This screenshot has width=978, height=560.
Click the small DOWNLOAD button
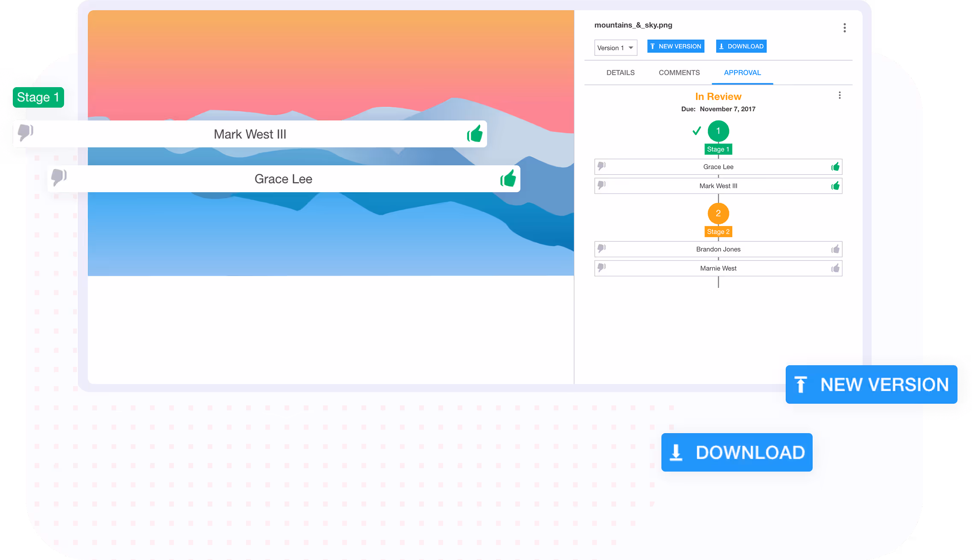(x=741, y=46)
